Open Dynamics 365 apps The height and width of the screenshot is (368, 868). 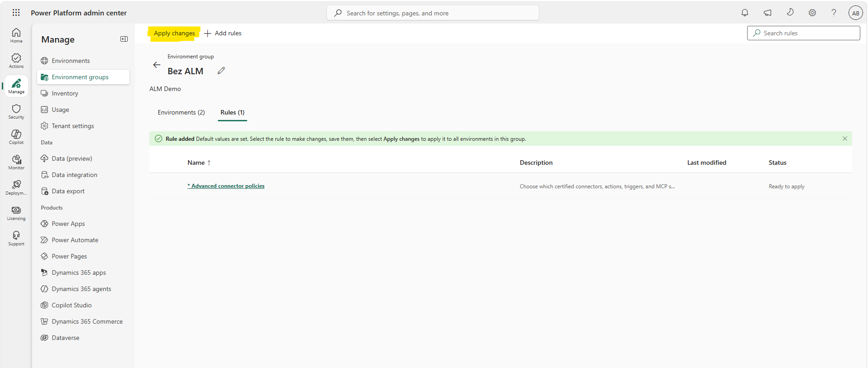click(x=83, y=272)
